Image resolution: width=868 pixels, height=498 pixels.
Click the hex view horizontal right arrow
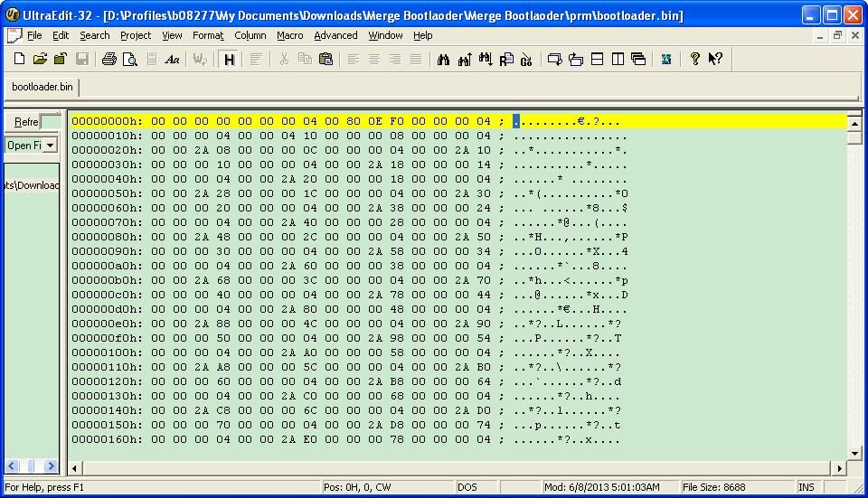840,468
